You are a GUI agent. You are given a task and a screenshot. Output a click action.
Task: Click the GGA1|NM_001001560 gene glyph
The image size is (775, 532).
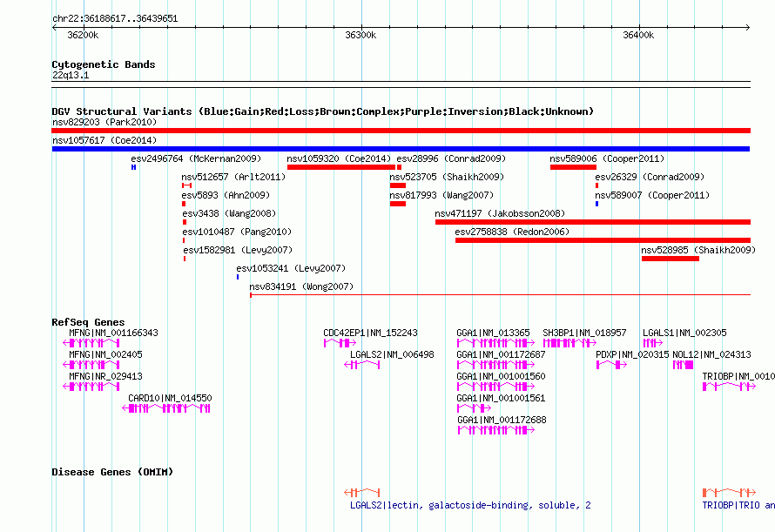click(495, 387)
